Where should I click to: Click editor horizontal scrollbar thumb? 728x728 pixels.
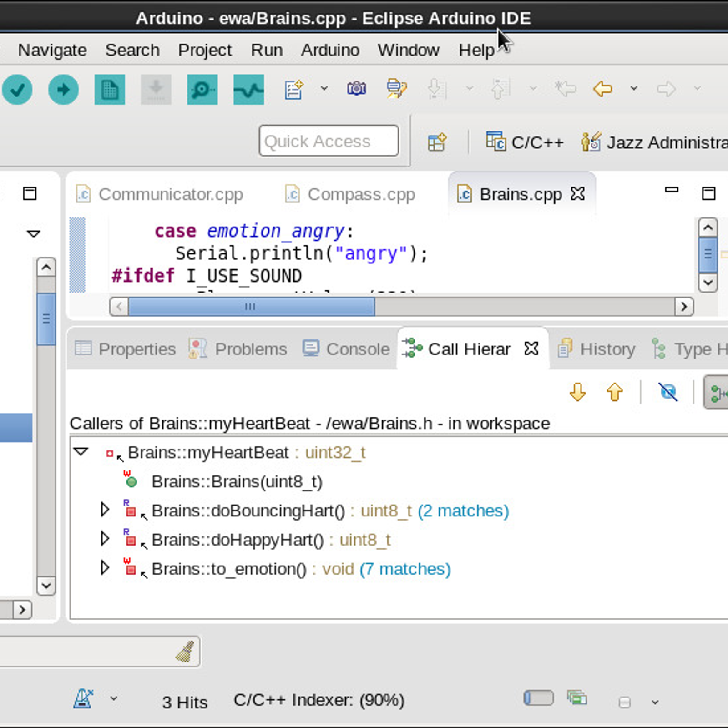[x=251, y=307]
